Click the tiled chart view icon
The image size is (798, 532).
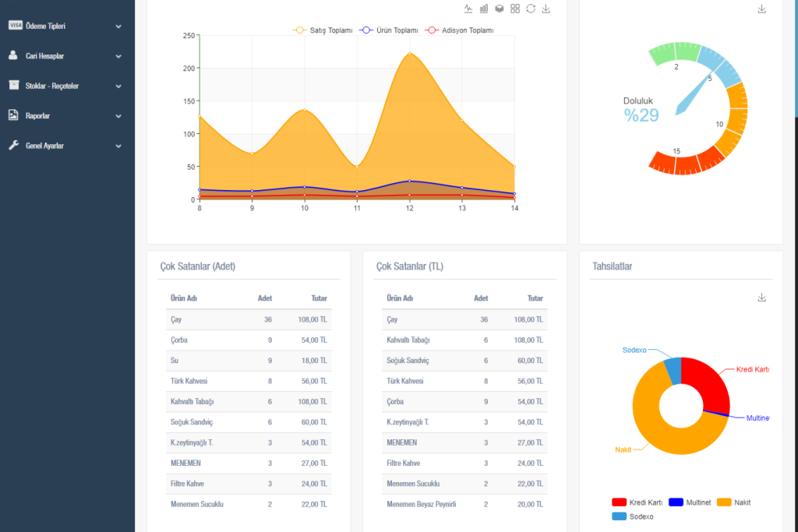point(515,9)
